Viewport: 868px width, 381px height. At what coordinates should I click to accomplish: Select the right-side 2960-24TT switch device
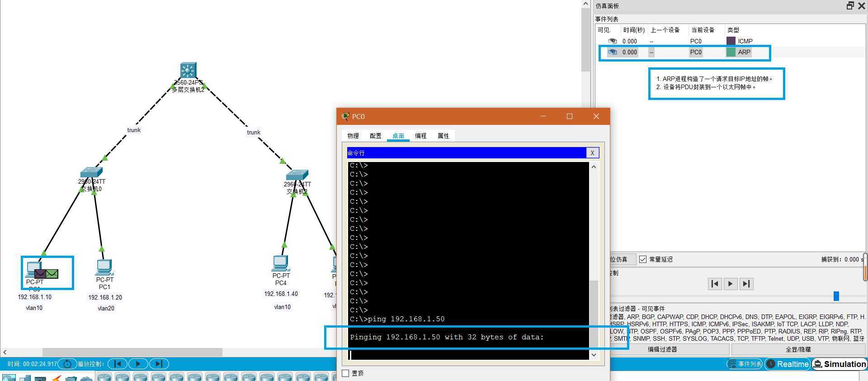297,175
